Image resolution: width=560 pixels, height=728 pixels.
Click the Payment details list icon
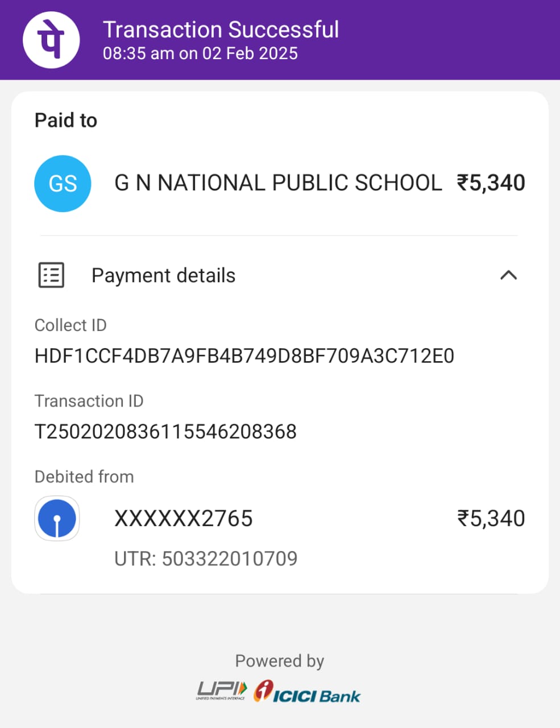[51, 275]
